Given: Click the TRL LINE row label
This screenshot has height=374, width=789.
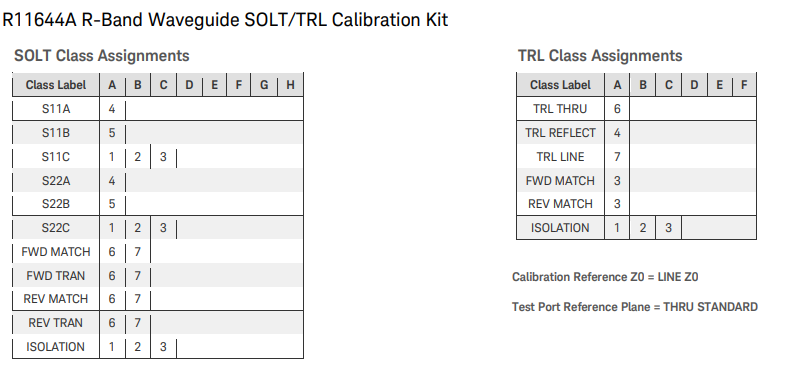Looking at the screenshot, I should (x=560, y=157).
